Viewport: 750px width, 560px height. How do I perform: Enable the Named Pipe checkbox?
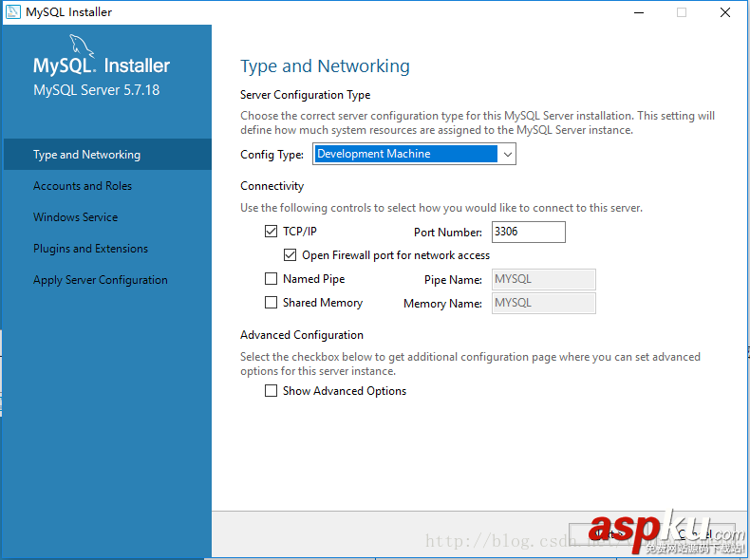(272, 279)
